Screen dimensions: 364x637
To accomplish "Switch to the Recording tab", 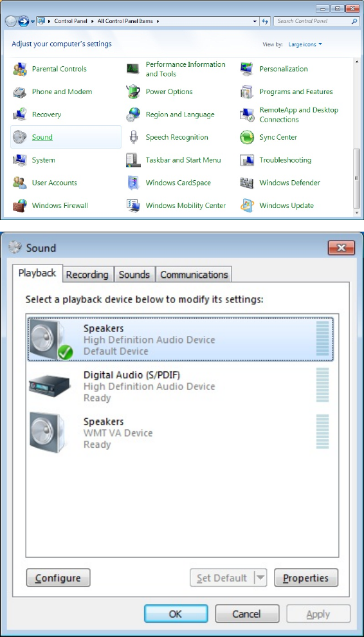I will tap(87, 275).
